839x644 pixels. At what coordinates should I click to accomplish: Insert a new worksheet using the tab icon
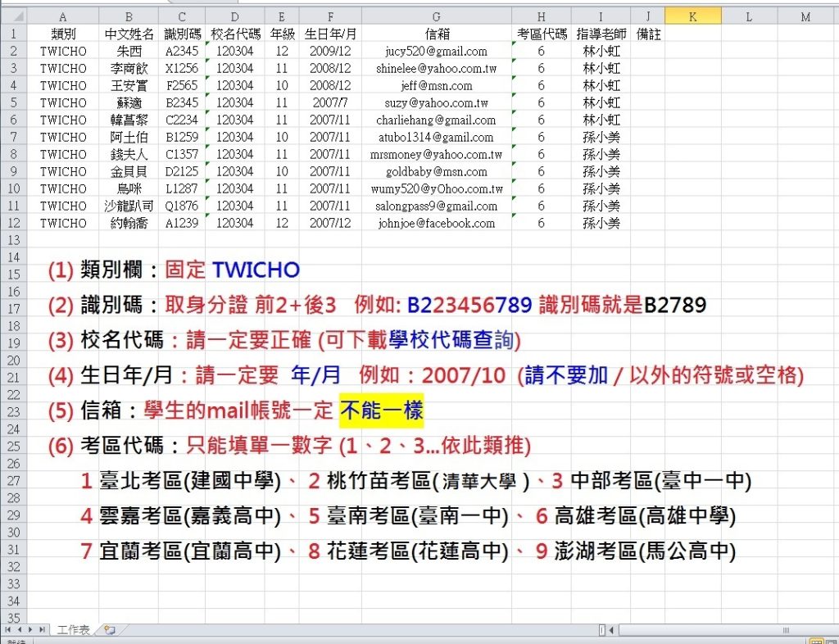click(x=109, y=630)
